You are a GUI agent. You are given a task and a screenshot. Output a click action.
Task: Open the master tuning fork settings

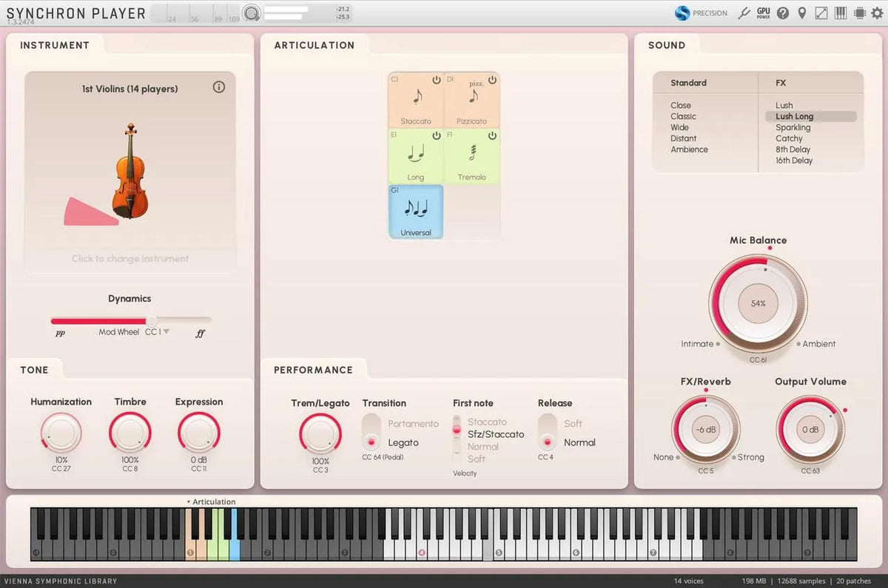(x=744, y=13)
